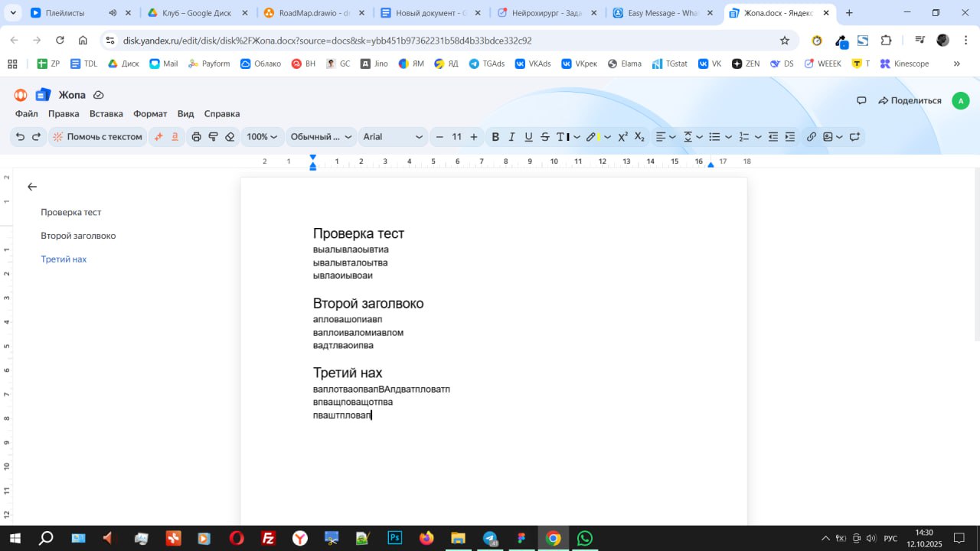Image resolution: width=980 pixels, height=551 pixels.
Task: Open the "Формат" menu
Action: click(x=150, y=114)
